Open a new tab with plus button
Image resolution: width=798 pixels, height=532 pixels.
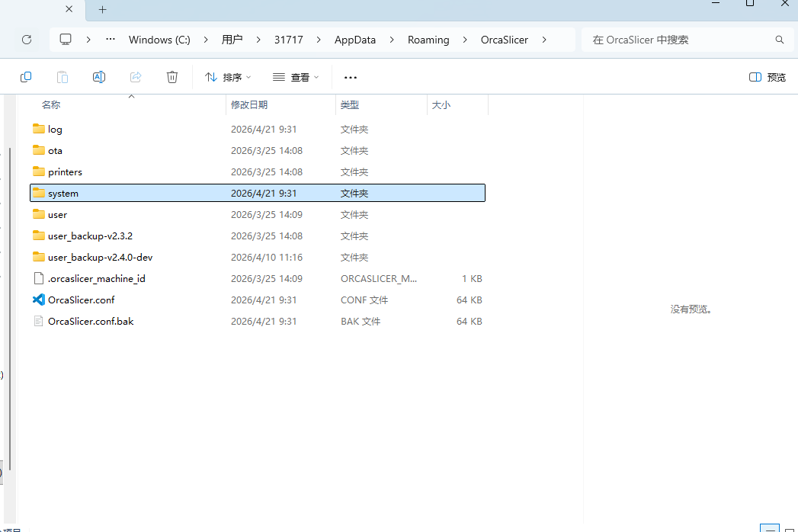(102, 10)
